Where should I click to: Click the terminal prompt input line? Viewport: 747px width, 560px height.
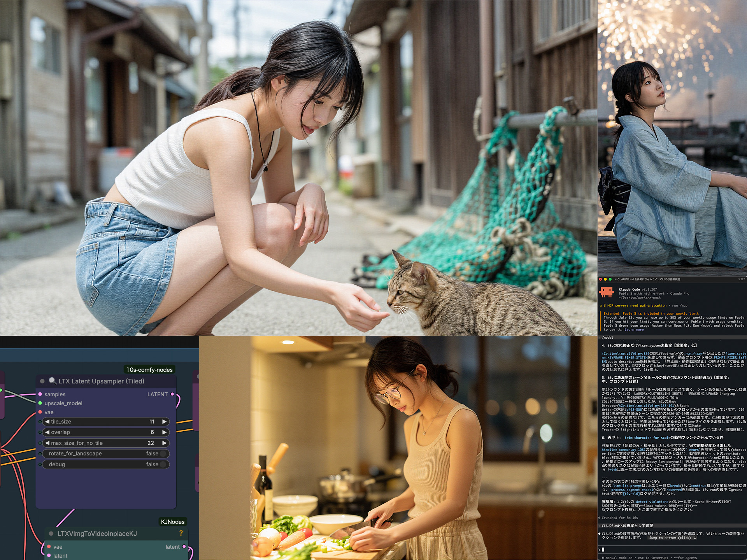672,549
